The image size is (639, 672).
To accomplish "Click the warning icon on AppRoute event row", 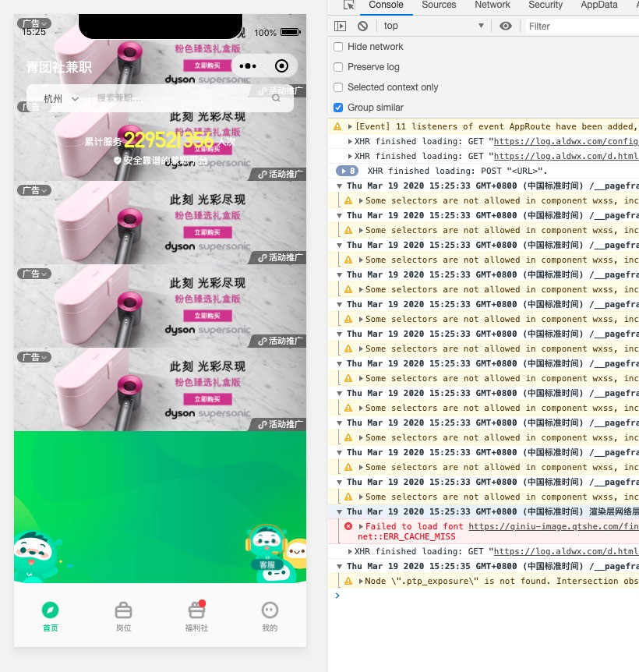I will (x=337, y=126).
